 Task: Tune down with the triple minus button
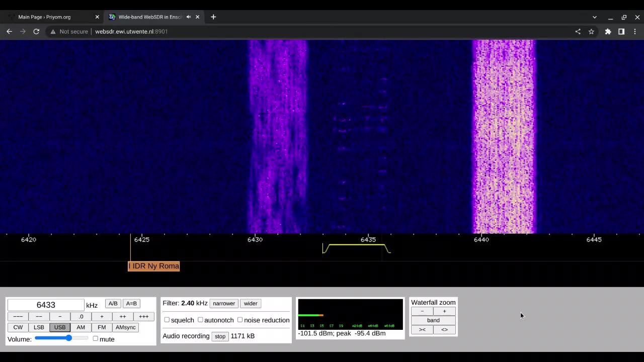click(x=18, y=316)
